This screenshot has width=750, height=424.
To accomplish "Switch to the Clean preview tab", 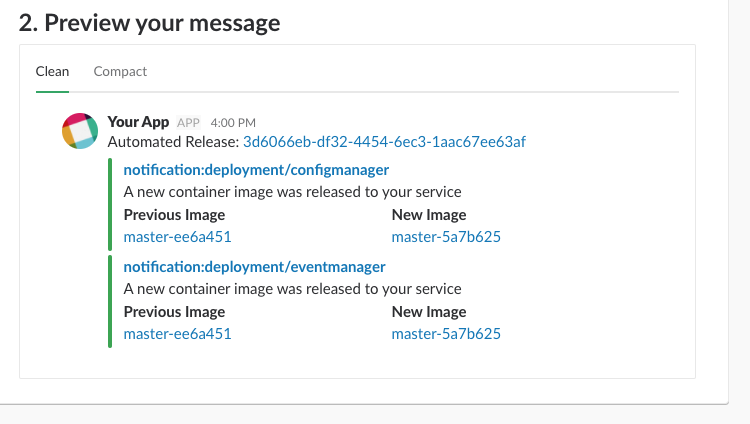I will click(x=52, y=71).
